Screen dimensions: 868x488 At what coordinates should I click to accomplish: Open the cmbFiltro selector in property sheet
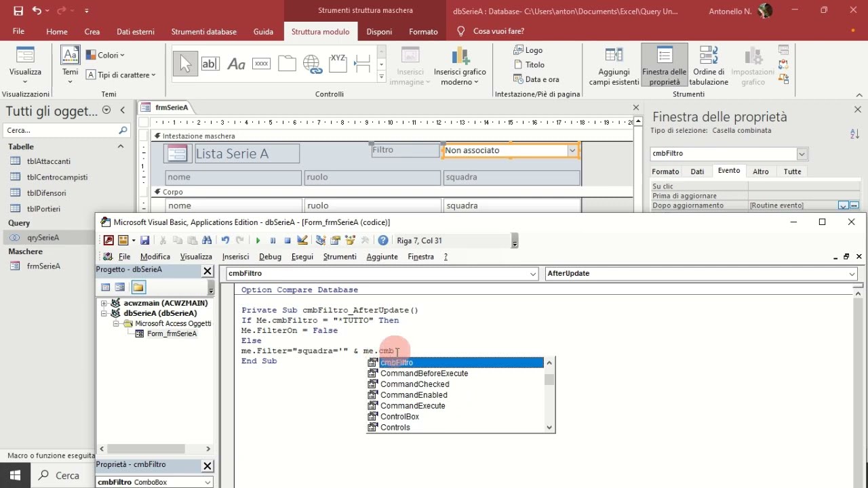(802, 154)
